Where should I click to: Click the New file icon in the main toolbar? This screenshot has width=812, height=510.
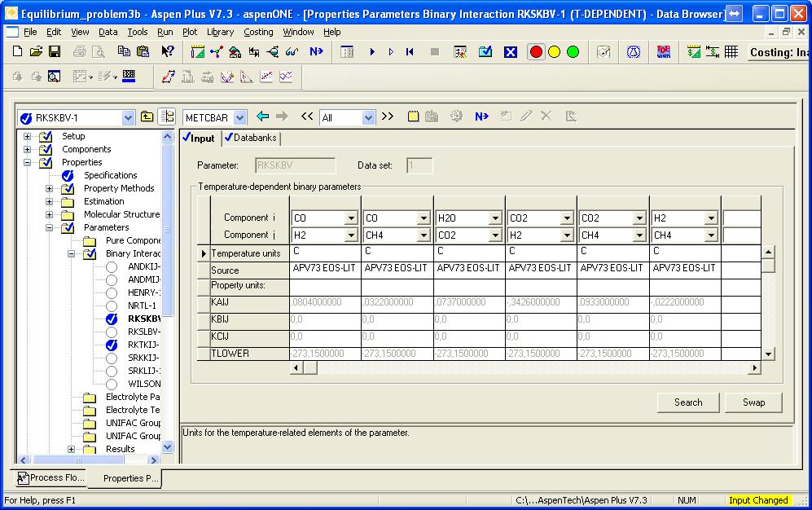click(17, 51)
